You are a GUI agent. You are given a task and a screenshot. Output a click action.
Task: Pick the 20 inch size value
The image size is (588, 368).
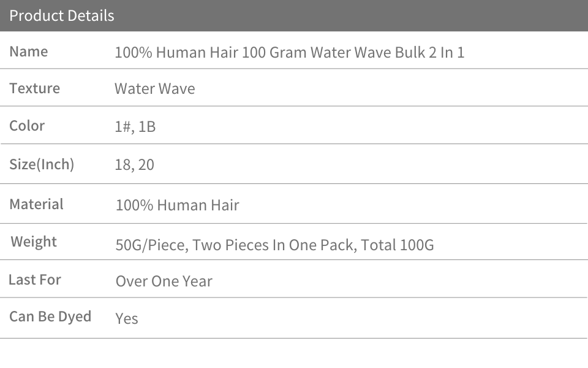[146, 165]
